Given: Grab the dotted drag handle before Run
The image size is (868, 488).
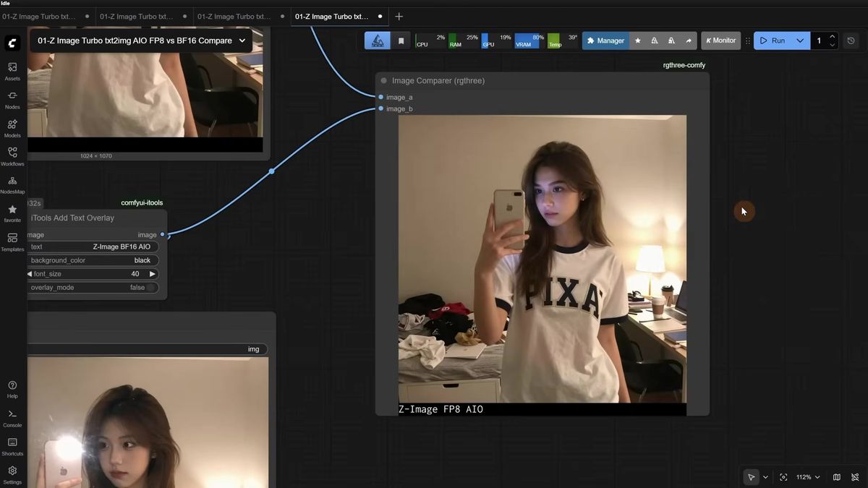Looking at the screenshot, I should (x=748, y=40).
